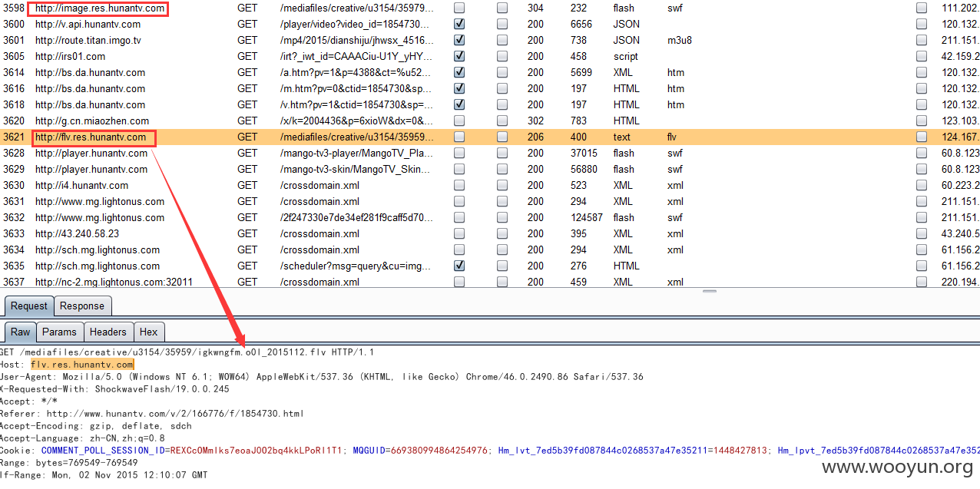Viewport: 980px width, 489px height.
Task: Click the GET request line ending HTTP/1.1
Action: click(x=187, y=352)
